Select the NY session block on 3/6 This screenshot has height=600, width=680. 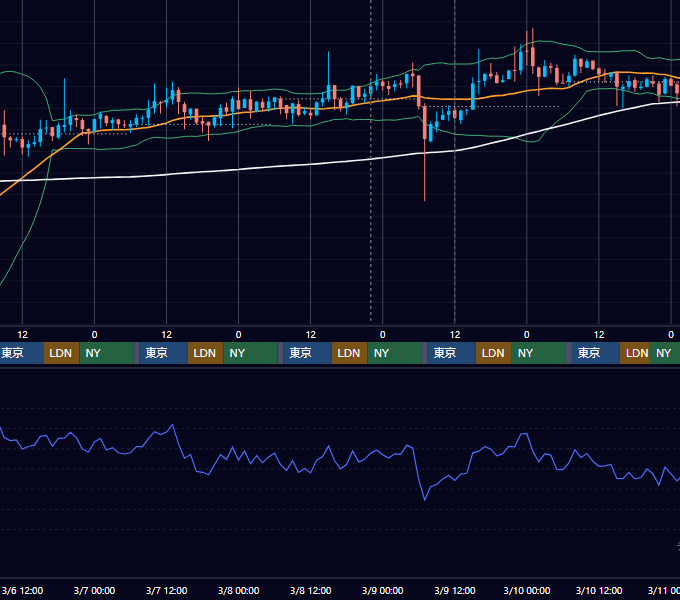coord(106,353)
